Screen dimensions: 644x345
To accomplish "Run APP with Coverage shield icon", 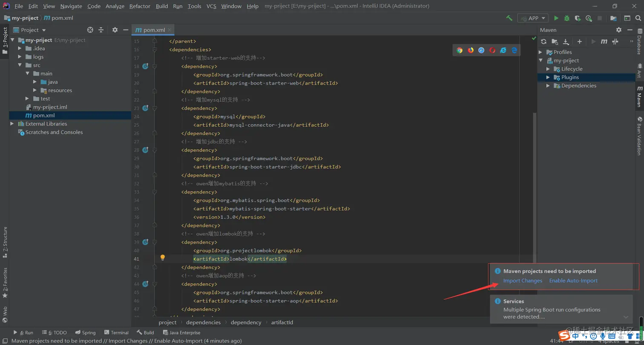I will click(x=578, y=18).
